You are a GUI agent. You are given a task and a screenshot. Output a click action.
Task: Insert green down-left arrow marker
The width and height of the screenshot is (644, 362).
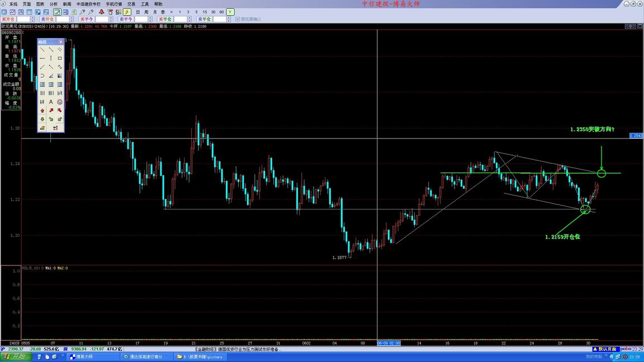pyautogui.click(x=60, y=119)
